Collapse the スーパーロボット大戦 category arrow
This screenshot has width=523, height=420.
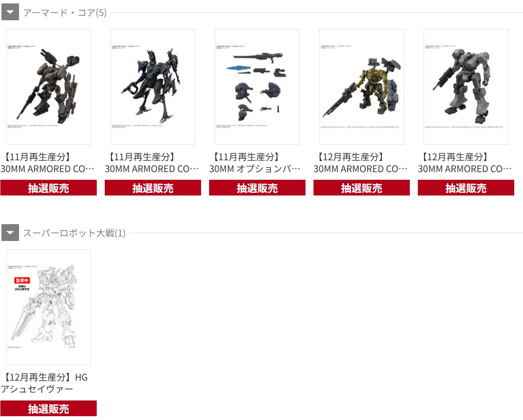(x=10, y=233)
